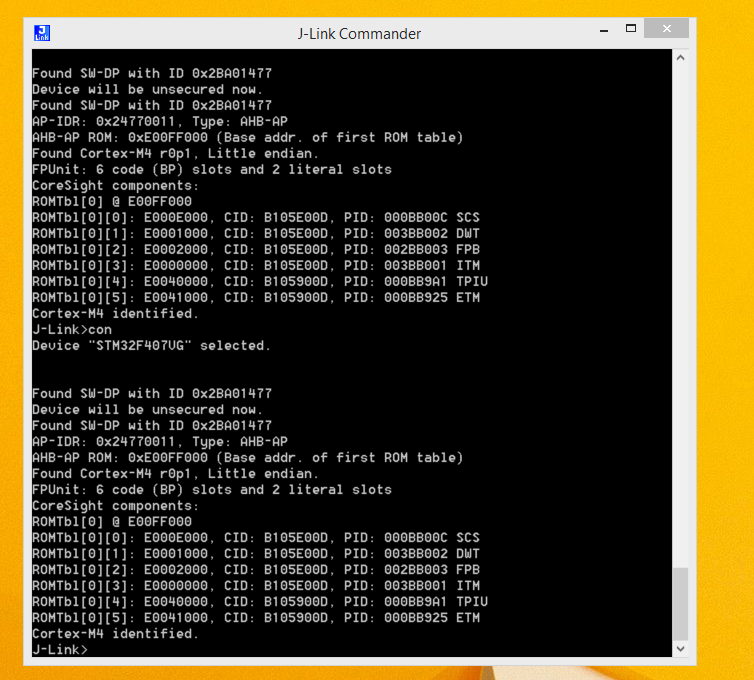
Task: Click the scrollbar up arrow
Action: [x=680, y=58]
